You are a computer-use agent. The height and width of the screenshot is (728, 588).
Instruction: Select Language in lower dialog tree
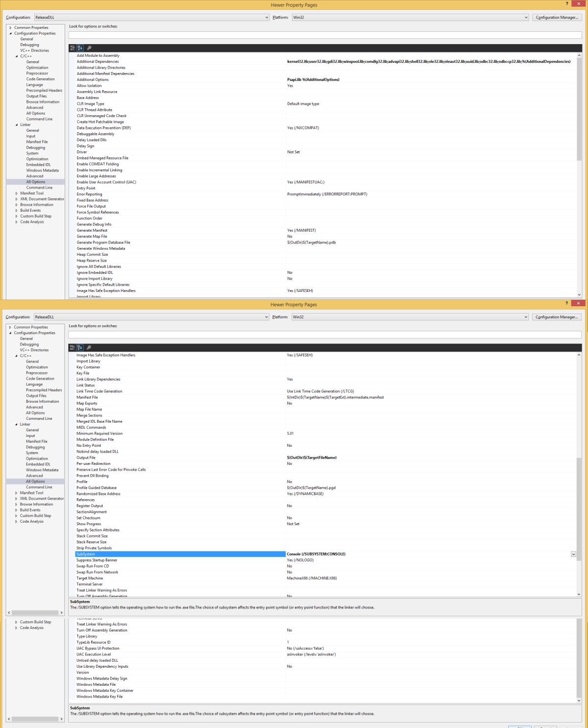(x=34, y=385)
